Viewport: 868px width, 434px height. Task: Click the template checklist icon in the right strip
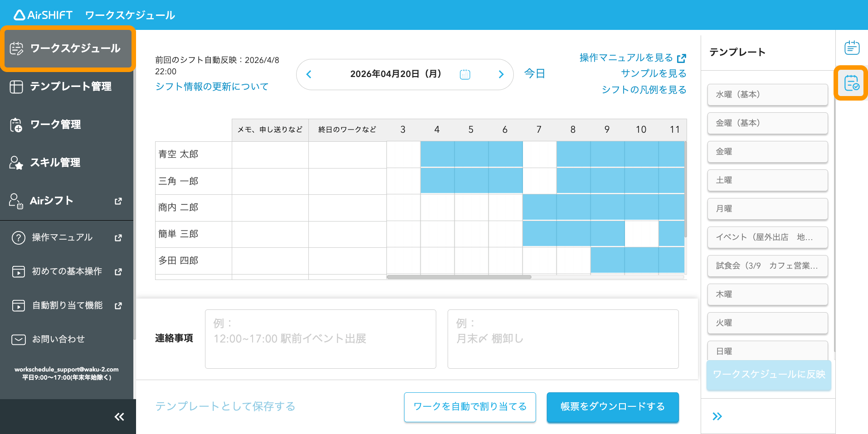point(852,83)
